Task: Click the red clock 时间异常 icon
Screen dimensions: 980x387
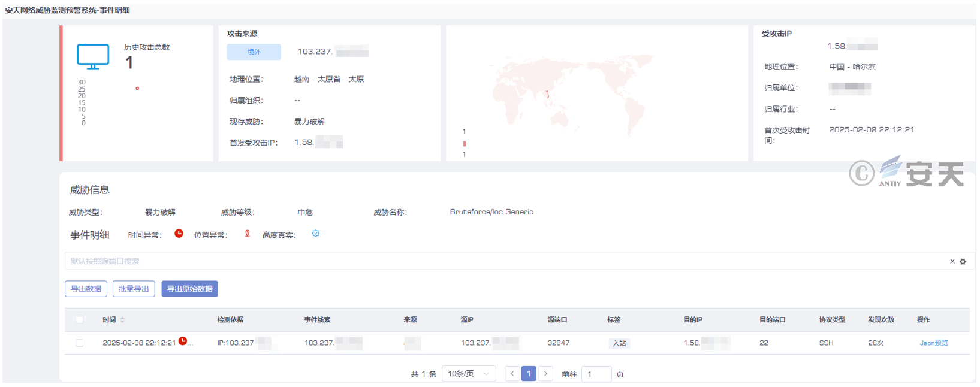Action: [x=179, y=234]
